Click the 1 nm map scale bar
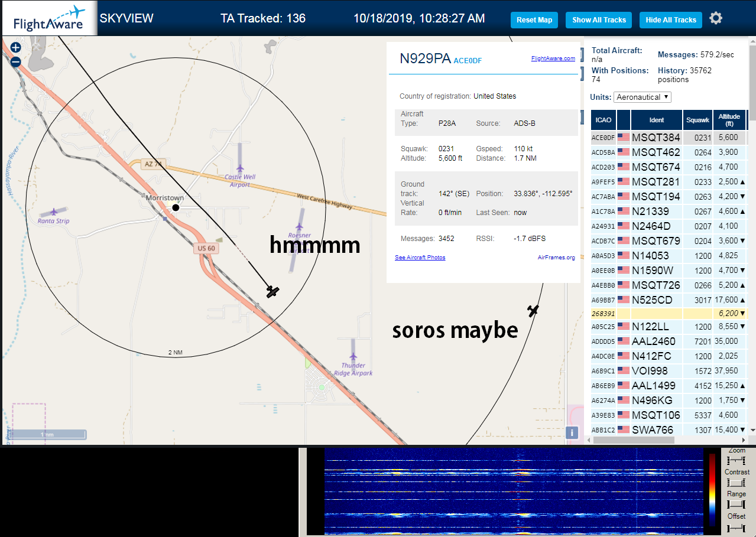The width and height of the screenshot is (756, 537). point(47,435)
